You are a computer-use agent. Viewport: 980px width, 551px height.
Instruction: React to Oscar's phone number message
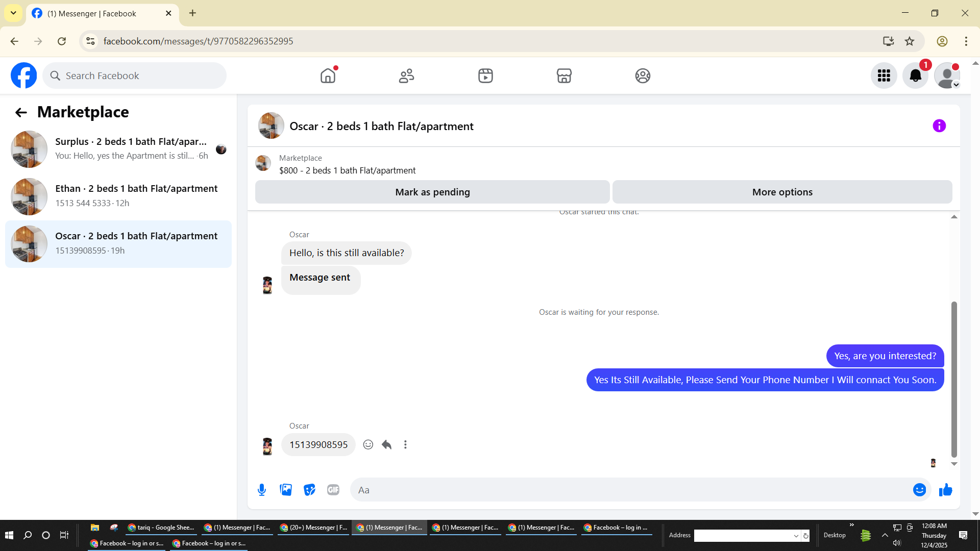[x=368, y=444]
